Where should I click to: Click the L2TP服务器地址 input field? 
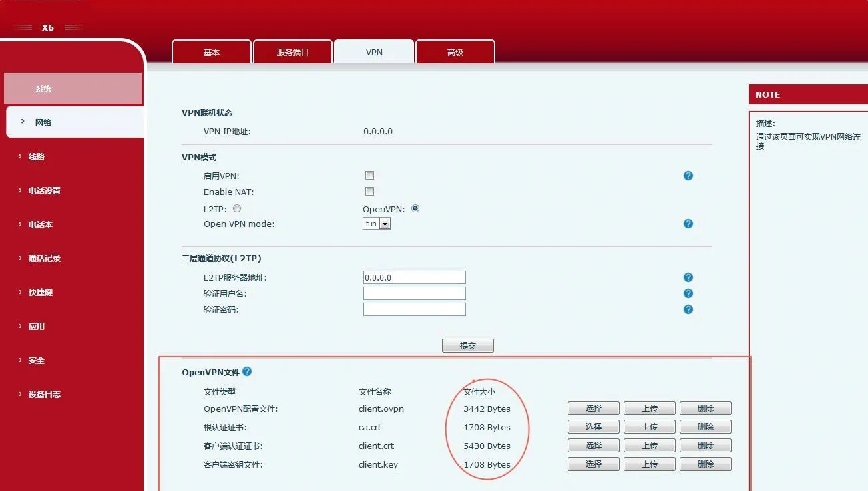(x=414, y=277)
